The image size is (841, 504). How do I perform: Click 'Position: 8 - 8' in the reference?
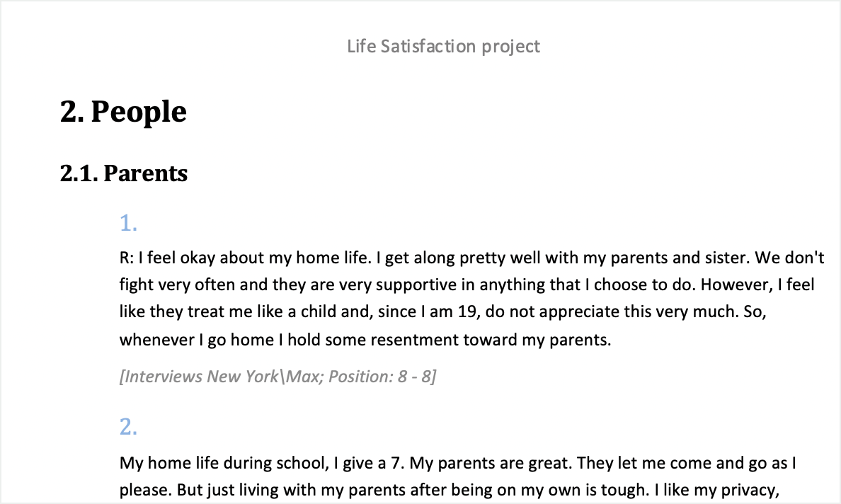382,377
